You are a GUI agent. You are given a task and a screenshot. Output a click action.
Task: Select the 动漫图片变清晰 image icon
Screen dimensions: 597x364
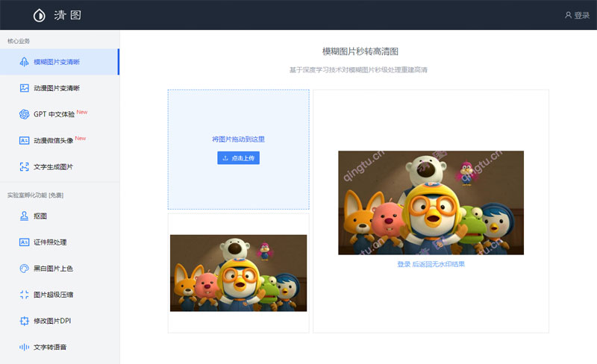(25, 88)
